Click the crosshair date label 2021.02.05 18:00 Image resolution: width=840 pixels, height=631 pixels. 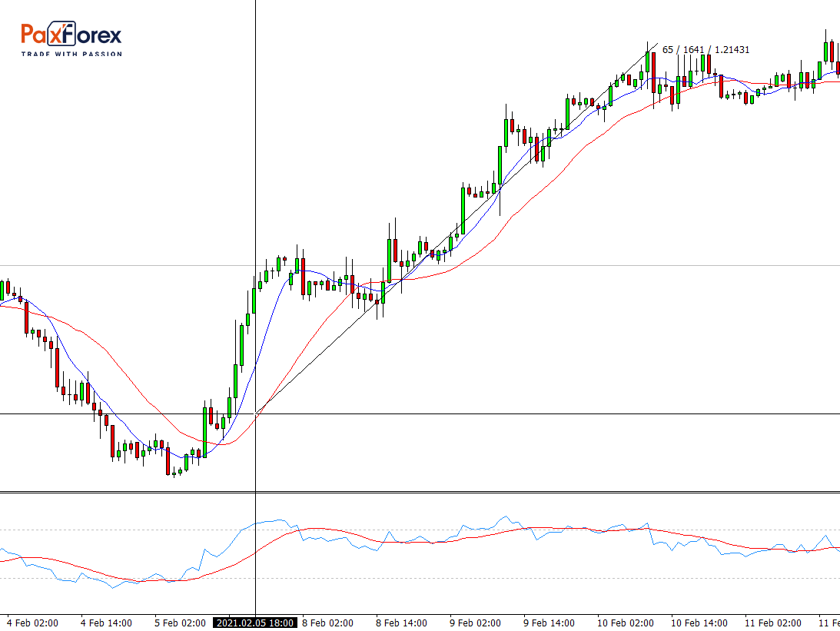255,623
